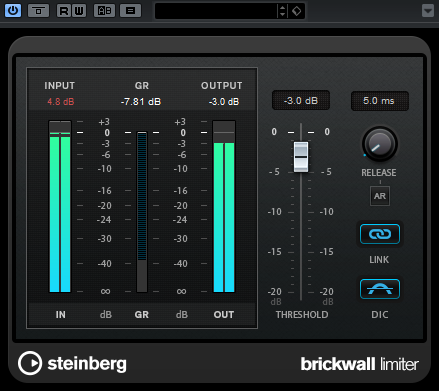Viewport: 439px width, 391px height.
Task: Click the RELEASE knob
Action: coord(380,144)
